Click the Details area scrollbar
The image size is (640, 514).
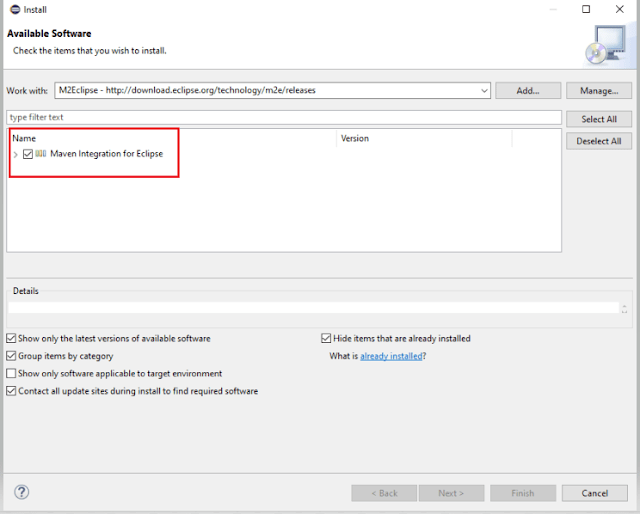coord(625,308)
